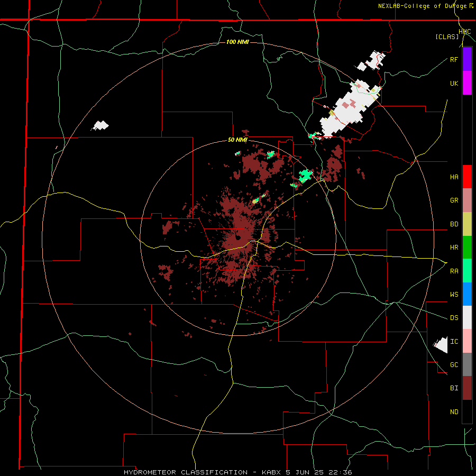Click the KABX radar site identifier

click(272, 472)
